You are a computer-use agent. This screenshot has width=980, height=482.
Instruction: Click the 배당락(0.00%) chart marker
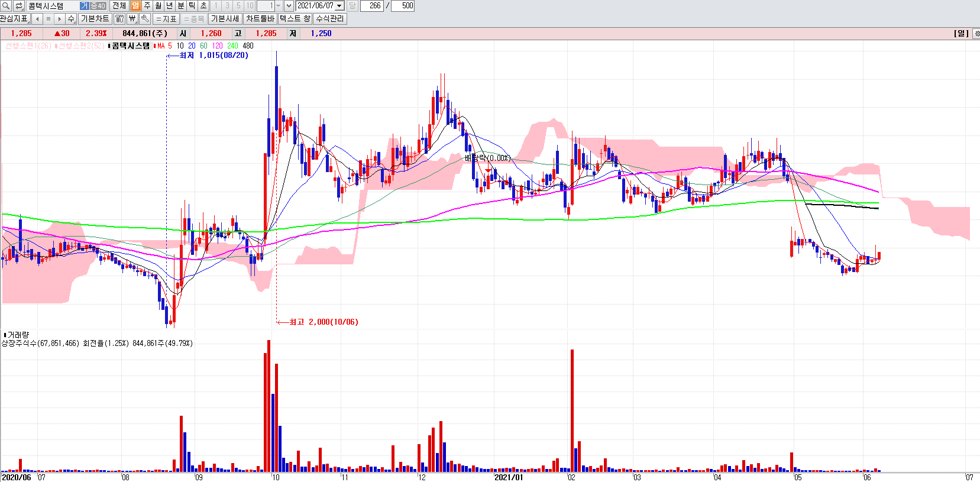[487, 158]
